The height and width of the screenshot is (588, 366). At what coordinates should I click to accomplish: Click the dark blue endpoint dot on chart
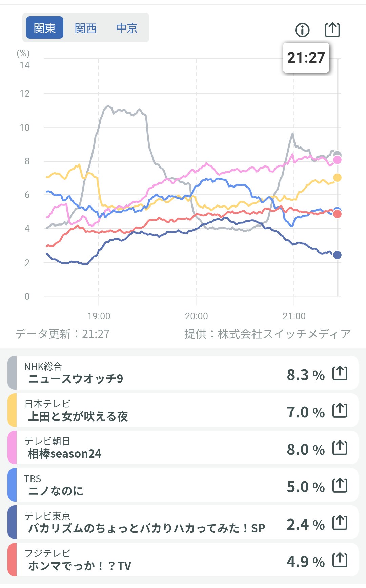click(337, 255)
